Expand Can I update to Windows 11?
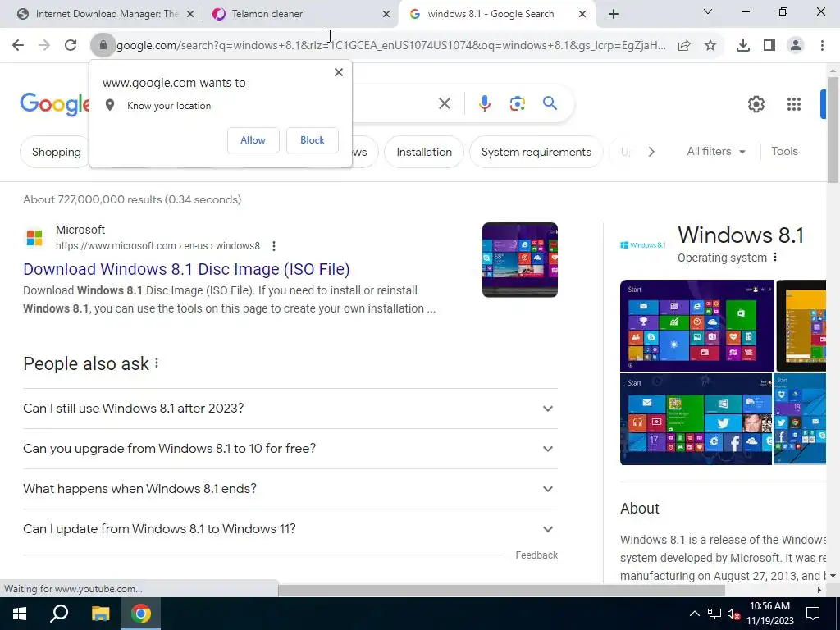 [x=290, y=529]
